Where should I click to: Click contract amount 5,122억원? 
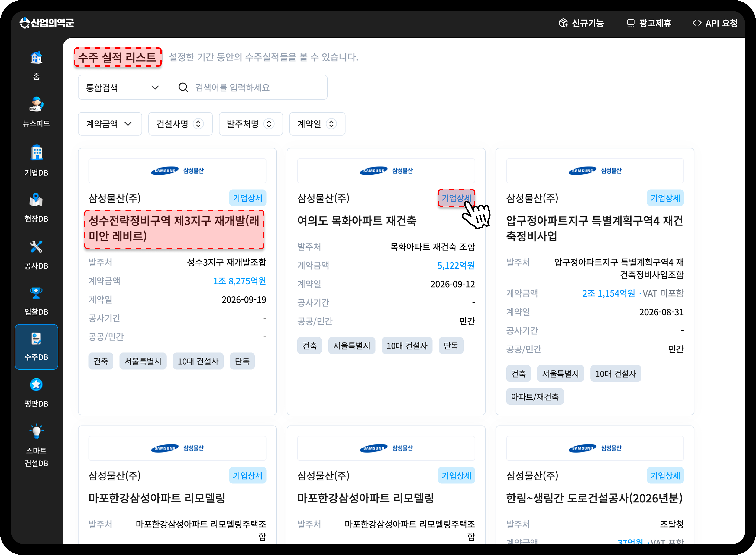456,265
